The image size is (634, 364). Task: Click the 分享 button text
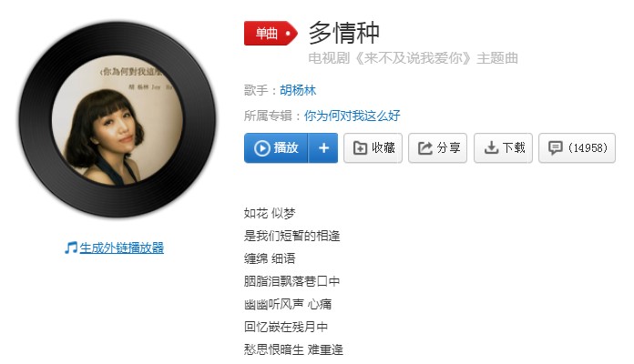pos(448,147)
